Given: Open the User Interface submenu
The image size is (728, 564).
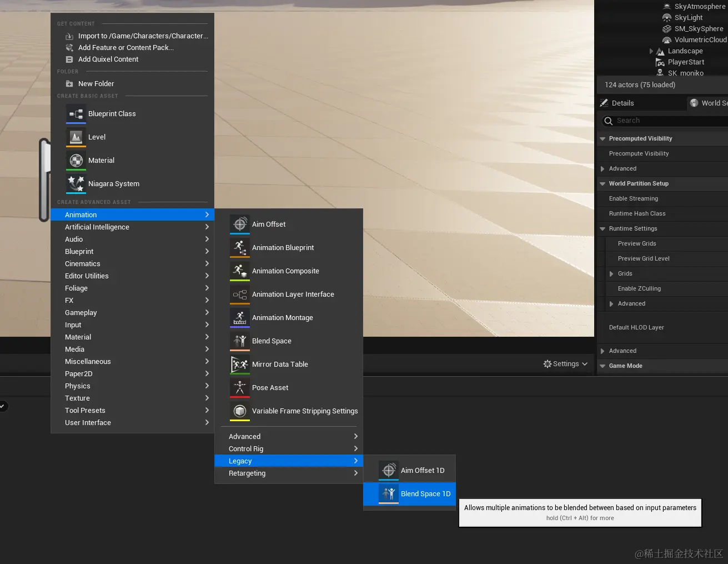Looking at the screenshot, I should click(x=132, y=422).
